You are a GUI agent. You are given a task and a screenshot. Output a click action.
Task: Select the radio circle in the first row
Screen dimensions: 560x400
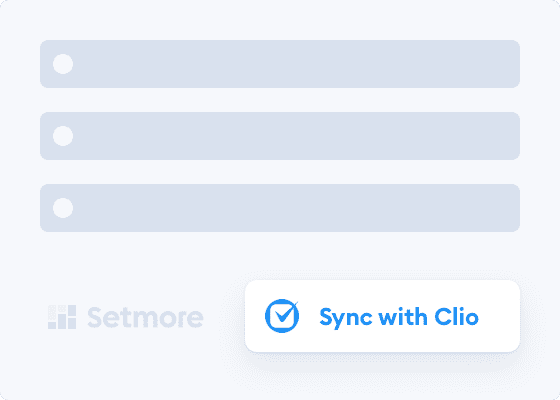63,64
